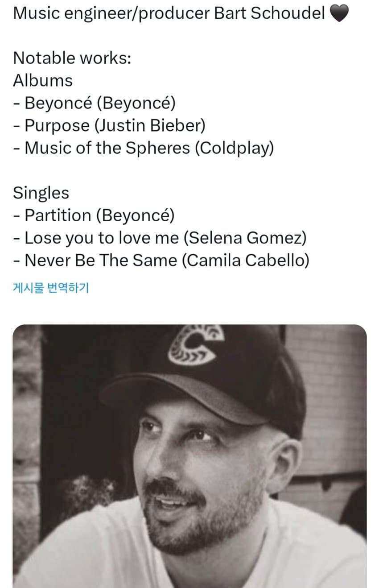Viewport: 379px width, 588px height.
Task: Open the black-and-white photo of the man
Action: tap(189, 456)
